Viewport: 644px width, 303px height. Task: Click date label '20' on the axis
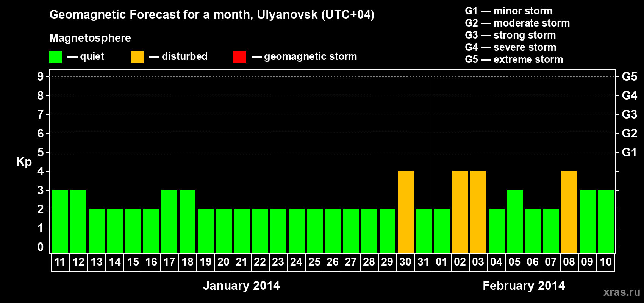coord(224,262)
